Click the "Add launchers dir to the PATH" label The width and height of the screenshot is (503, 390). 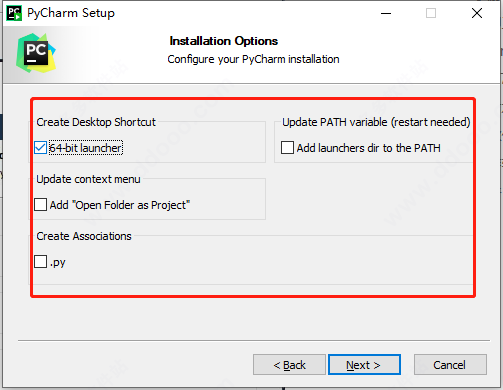pos(369,148)
